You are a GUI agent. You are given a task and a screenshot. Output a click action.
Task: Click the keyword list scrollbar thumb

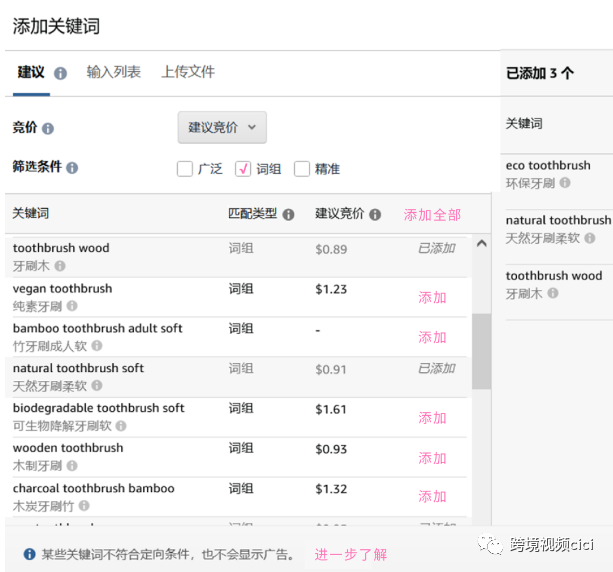pos(481,351)
